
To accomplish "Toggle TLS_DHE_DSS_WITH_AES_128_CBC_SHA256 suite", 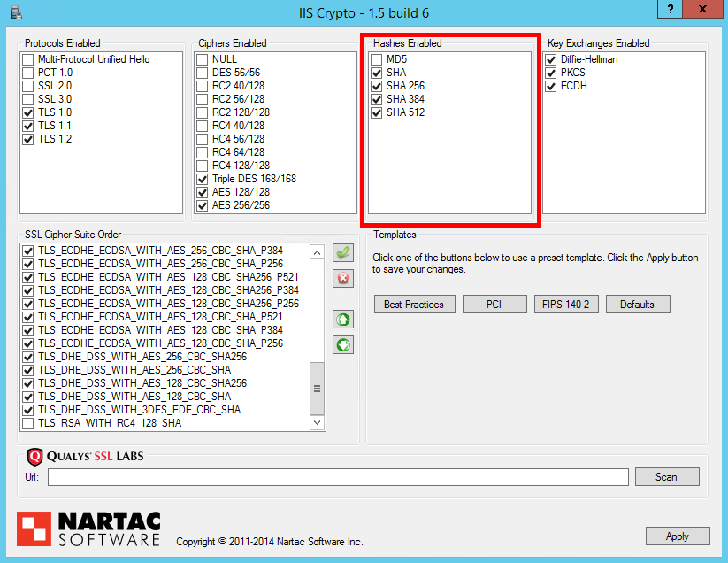I will coord(28,383).
